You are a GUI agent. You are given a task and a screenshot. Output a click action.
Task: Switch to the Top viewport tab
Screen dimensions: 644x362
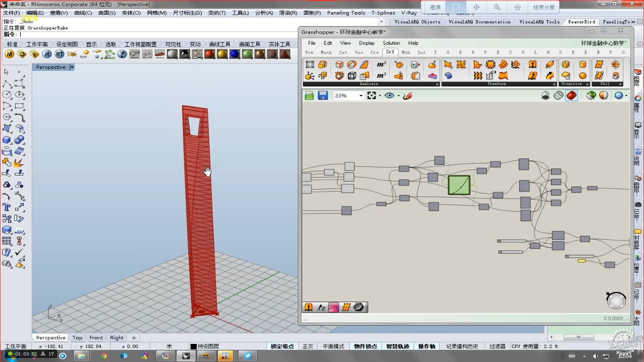point(77,338)
